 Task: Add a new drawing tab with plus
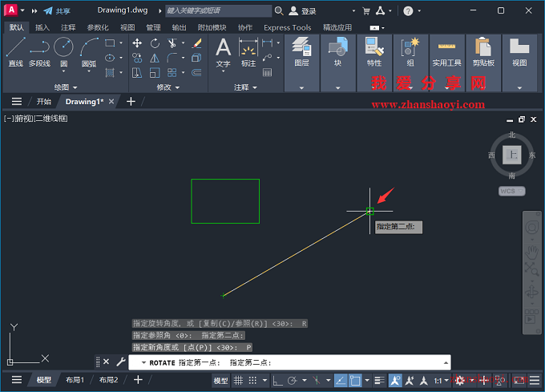pos(131,102)
